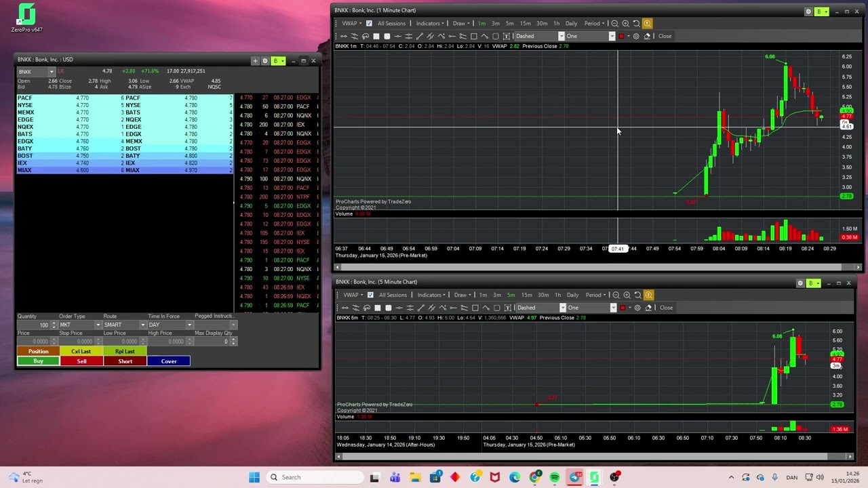Toggle VWAP checkbox in 1 Minute Chart
Viewport: 868px width, 488px height.
[x=369, y=24]
